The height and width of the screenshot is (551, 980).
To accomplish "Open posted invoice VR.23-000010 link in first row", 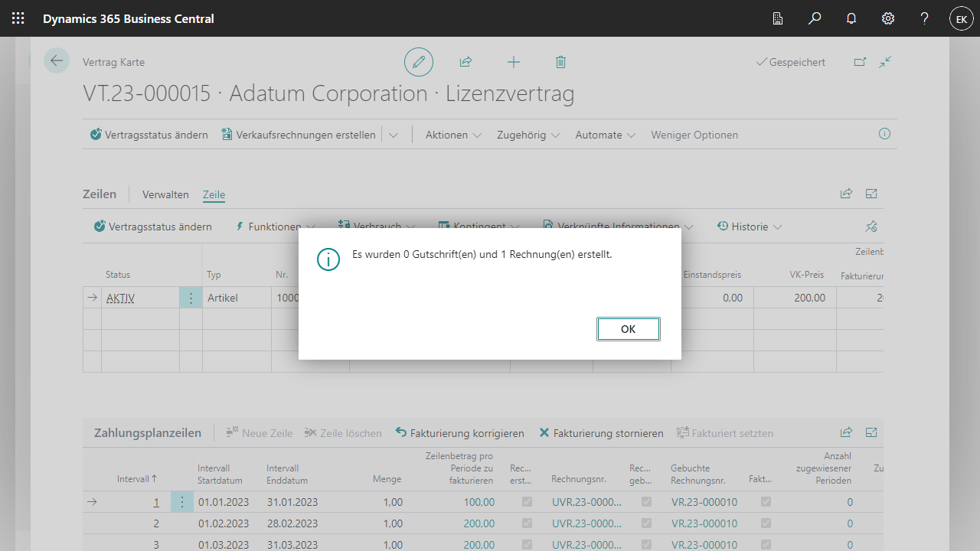I will click(704, 502).
